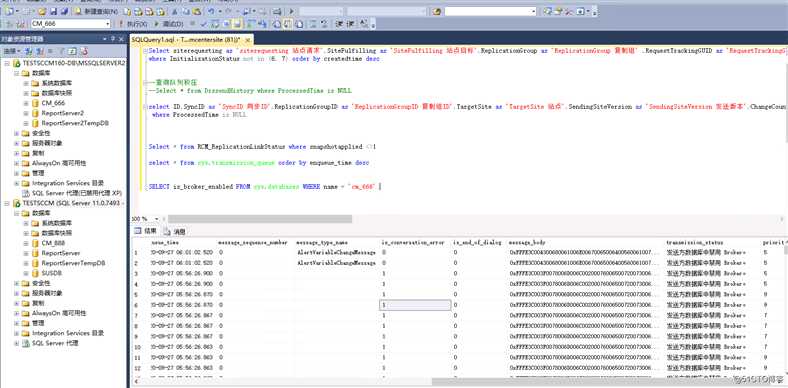Click the is_broker_enabled SELECT statement line
This screenshot has height=388, width=788.
coord(263,186)
